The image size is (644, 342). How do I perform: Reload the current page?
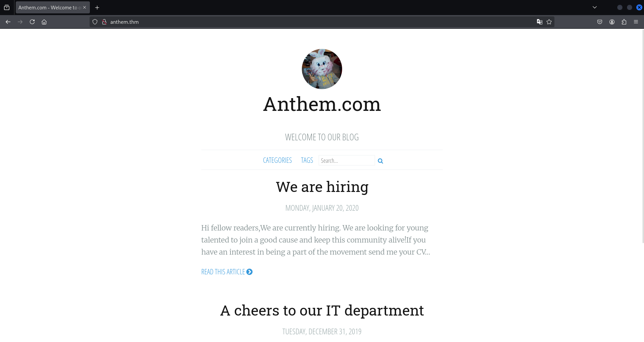click(32, 22)
